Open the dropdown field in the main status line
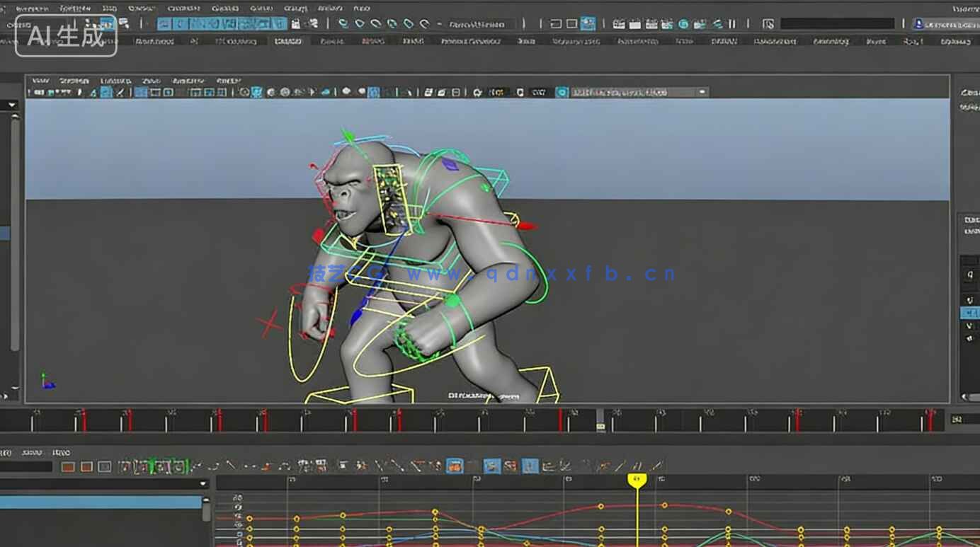The image size is (980, 547). (482, 24)
